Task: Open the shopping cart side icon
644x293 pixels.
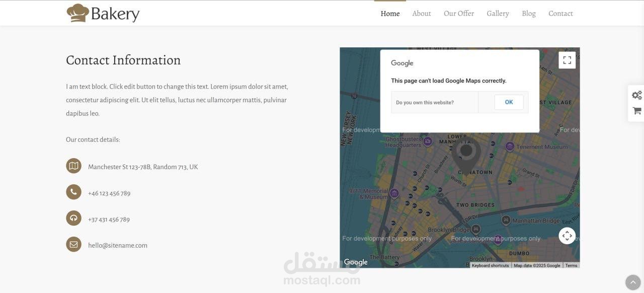Action: coord(636,111)
